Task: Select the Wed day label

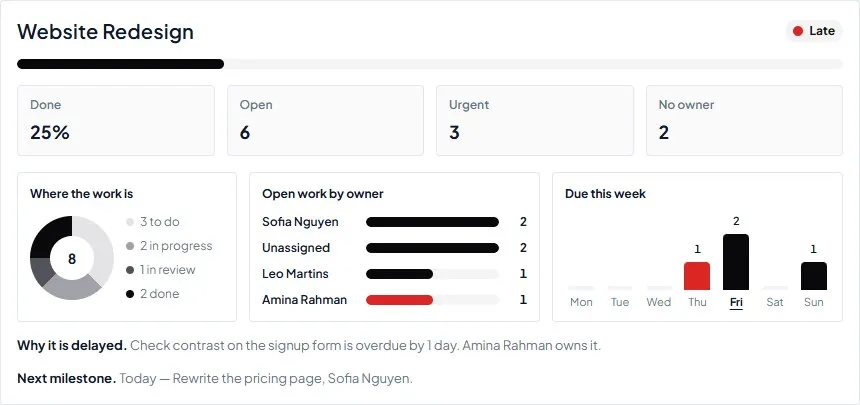Action: 659,302
